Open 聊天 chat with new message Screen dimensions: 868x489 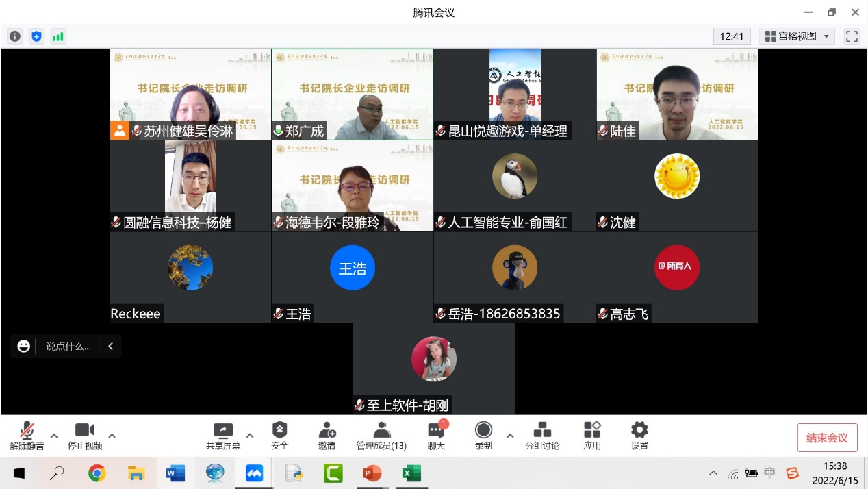(436, 436)
